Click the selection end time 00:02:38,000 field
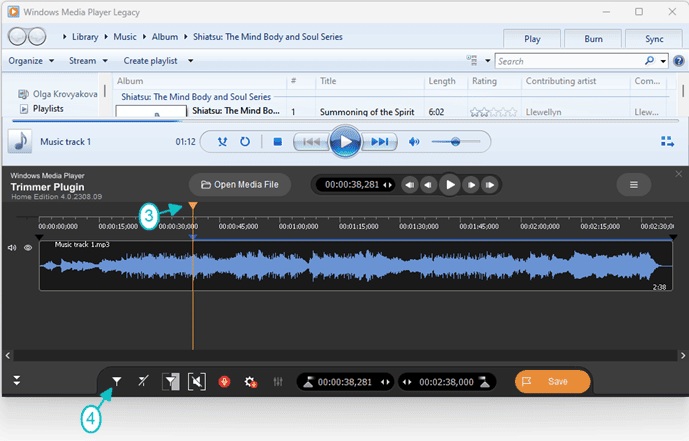The width and height of the screenshot is (689, 441). [446, 382]
